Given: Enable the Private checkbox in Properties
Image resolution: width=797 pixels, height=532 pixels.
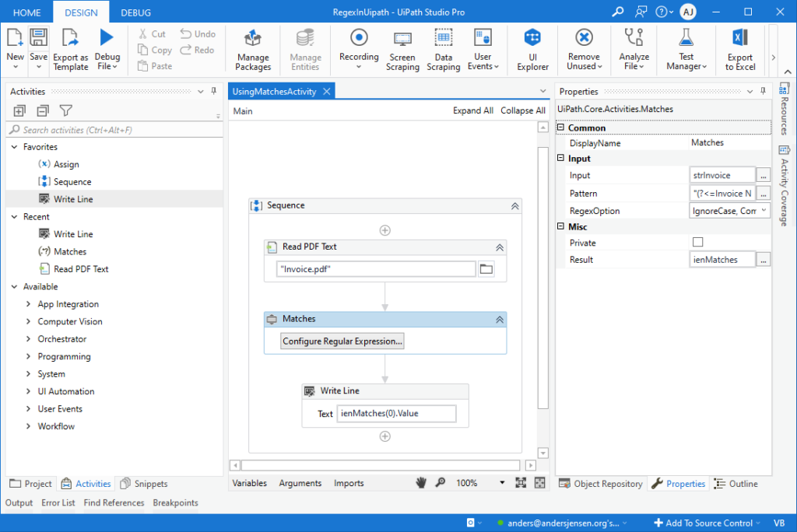Looking at the screenshot, I should (x=698, y=242).
